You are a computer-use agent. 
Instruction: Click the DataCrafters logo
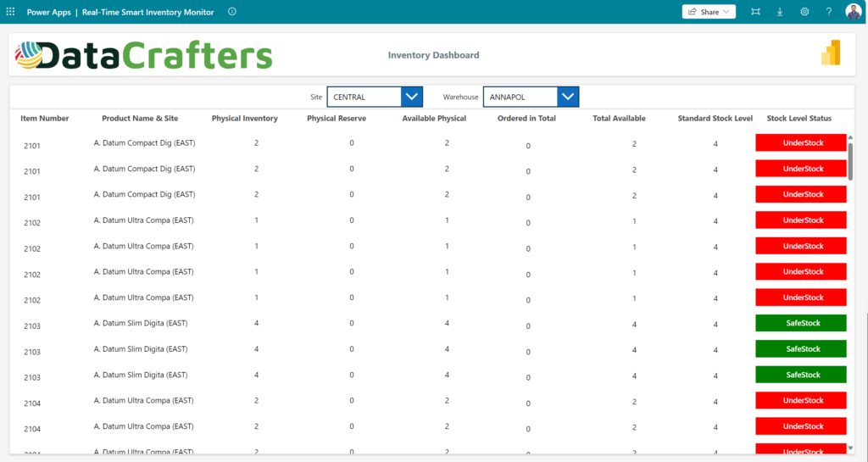pos(144,55)
